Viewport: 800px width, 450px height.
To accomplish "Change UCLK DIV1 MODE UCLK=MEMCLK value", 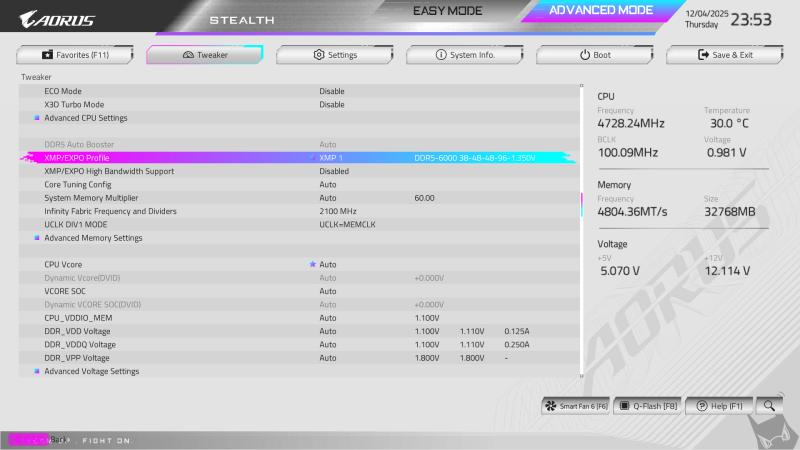I will [x=347, y=224].
